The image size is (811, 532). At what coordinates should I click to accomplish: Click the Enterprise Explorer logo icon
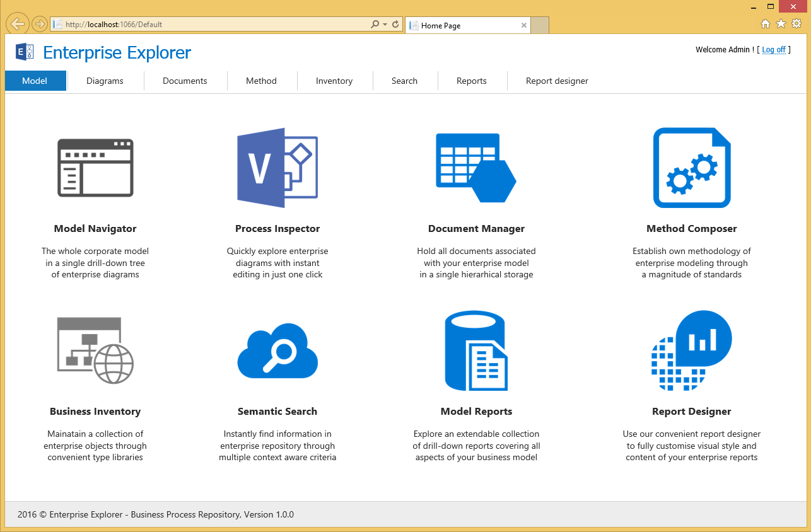pyautogui.click(x=25, y=52)
